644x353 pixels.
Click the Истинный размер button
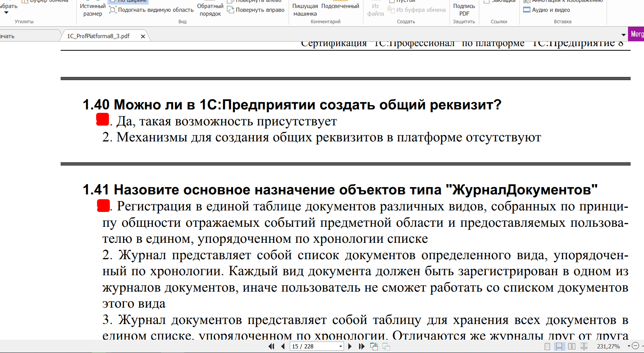(93, 10)
